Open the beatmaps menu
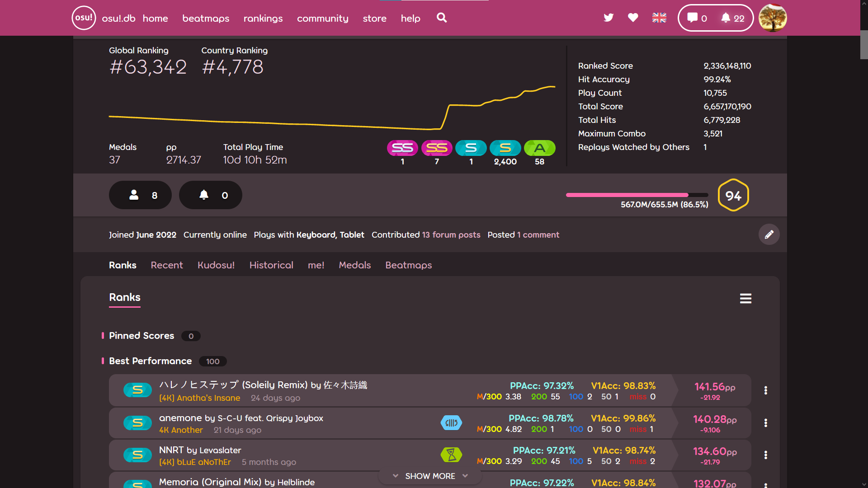This screenshot has width=868, height=488. pyautogui.click(x=206, y=18)
